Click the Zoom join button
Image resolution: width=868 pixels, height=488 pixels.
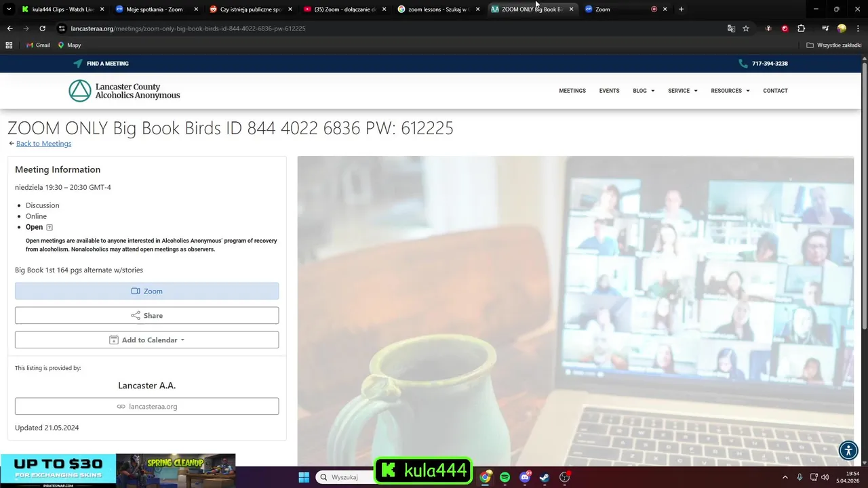tap(147, 291)
